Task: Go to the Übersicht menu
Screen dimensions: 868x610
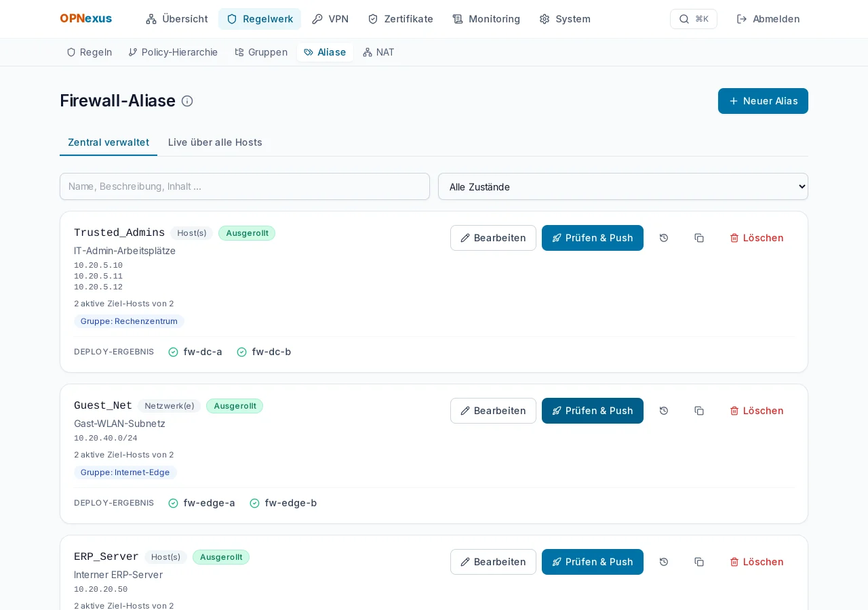Action: [x=177, y=19]
